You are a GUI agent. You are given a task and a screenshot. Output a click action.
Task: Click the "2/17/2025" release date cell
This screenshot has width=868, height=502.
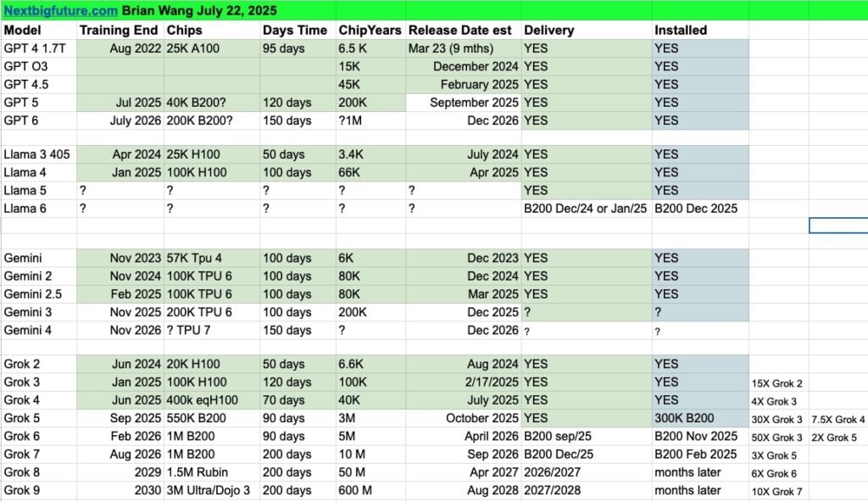(464, 382)
